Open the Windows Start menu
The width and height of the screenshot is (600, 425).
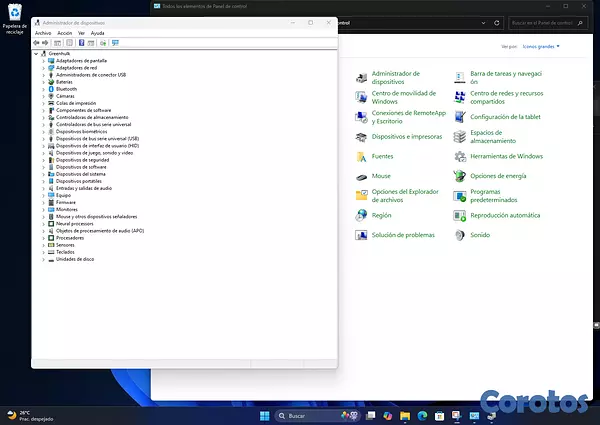coord(264,416)
